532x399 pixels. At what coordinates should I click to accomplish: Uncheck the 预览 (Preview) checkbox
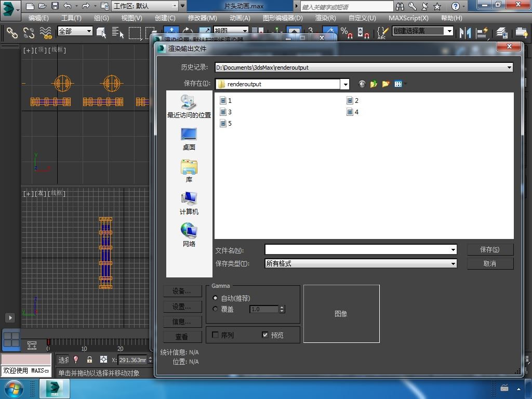(x=265, y=335)
